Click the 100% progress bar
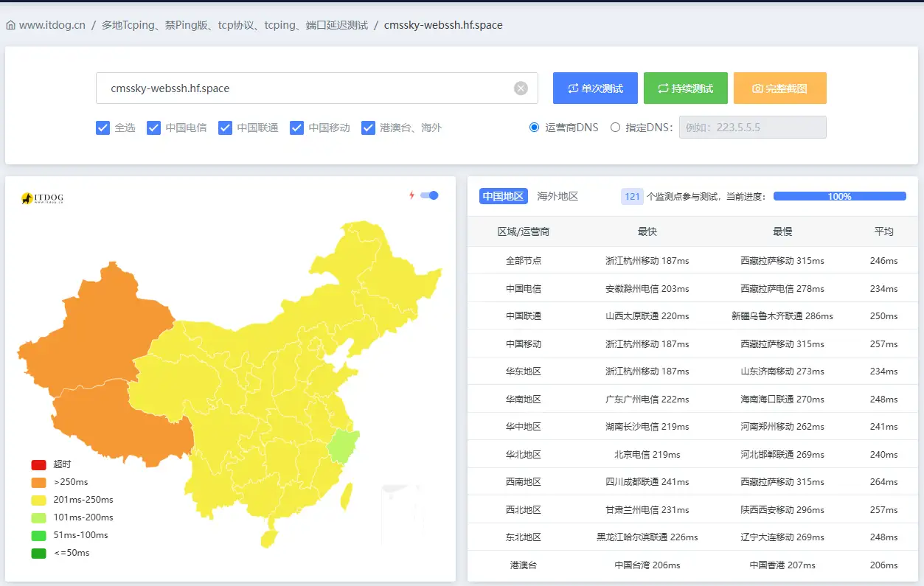 click(x=840, y=196)
